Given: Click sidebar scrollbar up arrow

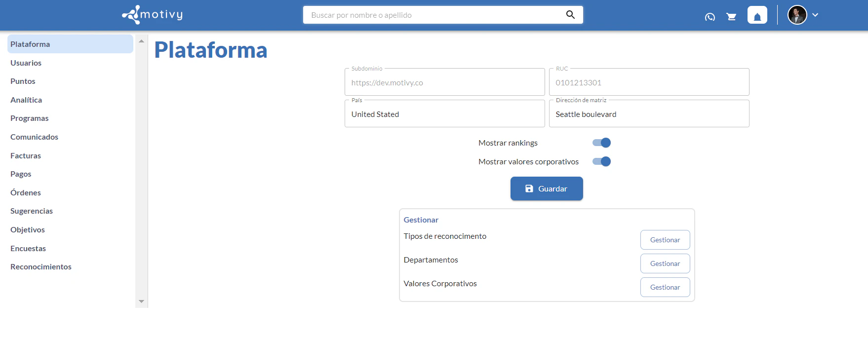Looking at the screenshot, I should click(x=142, y=41).
